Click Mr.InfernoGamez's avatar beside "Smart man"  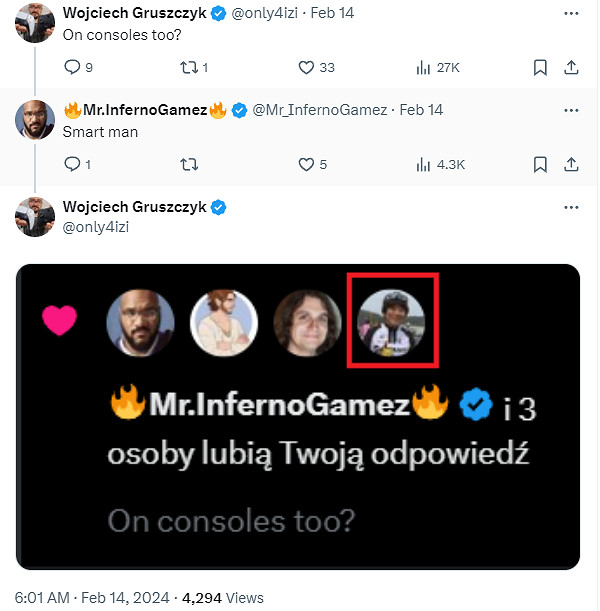click(35, 120)
